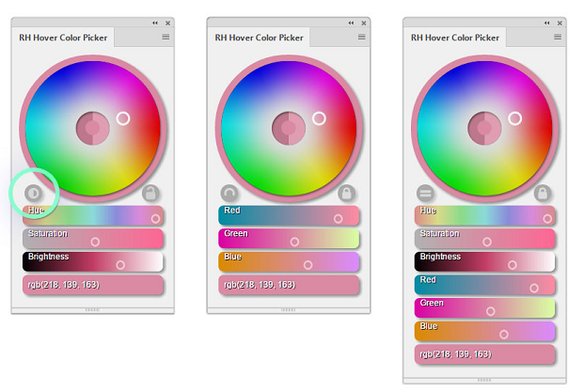The width and height of the screenshot is (583, 392).
Task: Click the Blue slider in middle panel
Action: pyautogui.click(x=289, y=261)
